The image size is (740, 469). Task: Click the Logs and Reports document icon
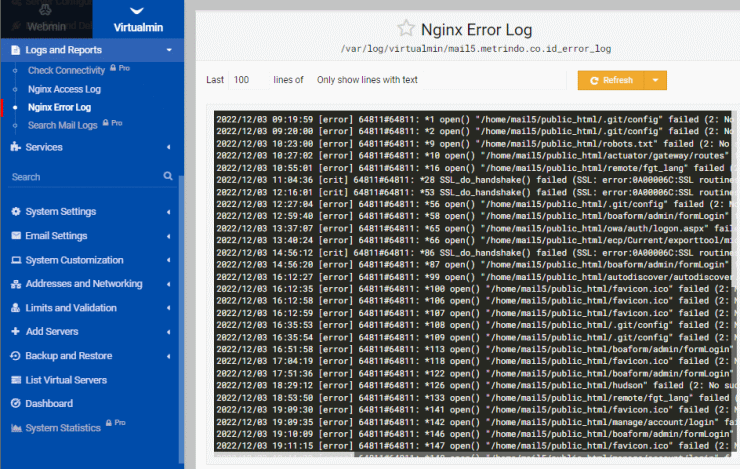click(x=16, y=50)
